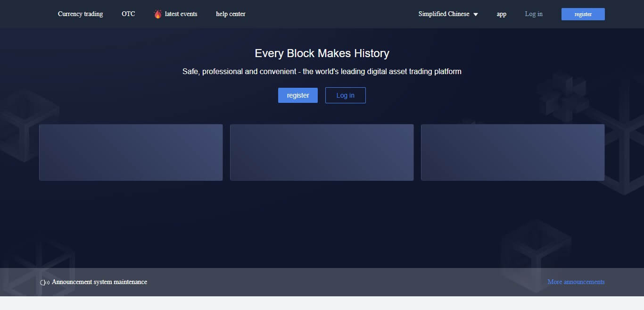
Task: Open the middle promotional banner card
Action: (322, 152)
